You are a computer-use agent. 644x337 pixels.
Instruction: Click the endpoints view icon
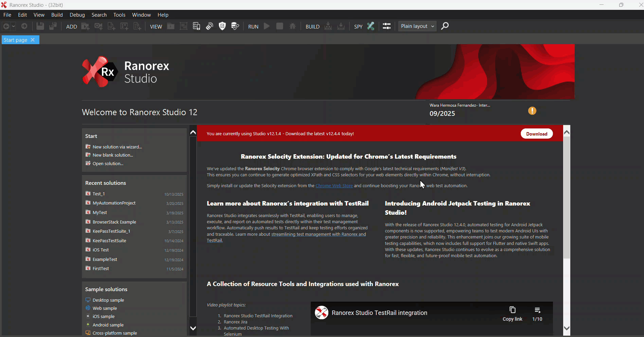click(209, 26)
